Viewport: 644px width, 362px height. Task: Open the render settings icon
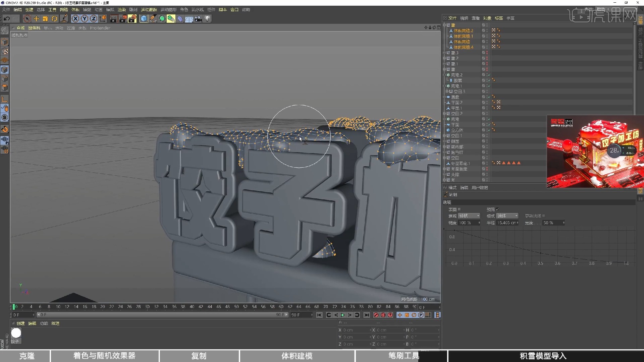132,19
